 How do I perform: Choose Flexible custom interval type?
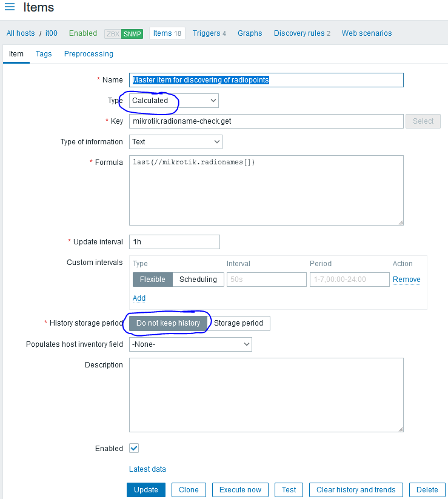click(x=152, y=280)
